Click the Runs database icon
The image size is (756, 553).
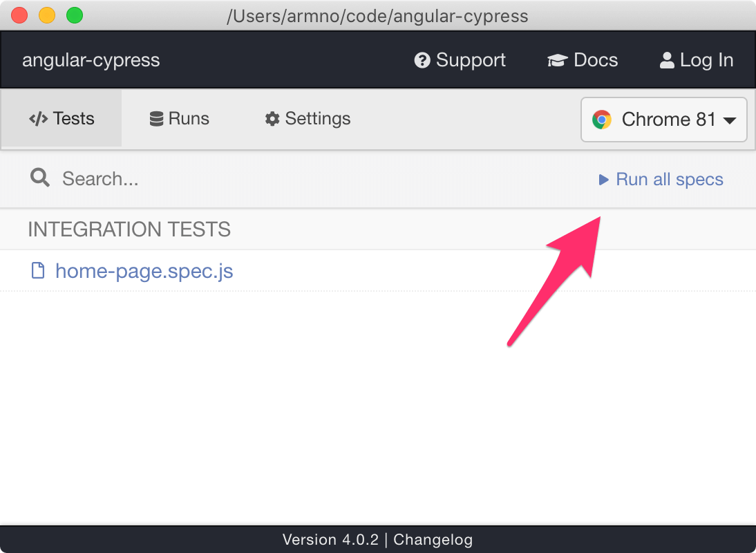point(156,119)
